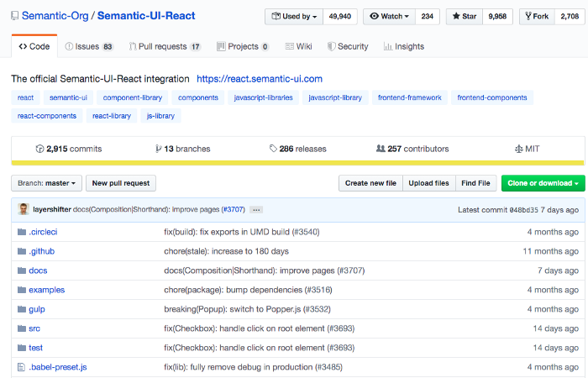The height and width of the screenshot is (378, 588).
Task: Open the .circleci folder
Action: [x=43, y=232]
